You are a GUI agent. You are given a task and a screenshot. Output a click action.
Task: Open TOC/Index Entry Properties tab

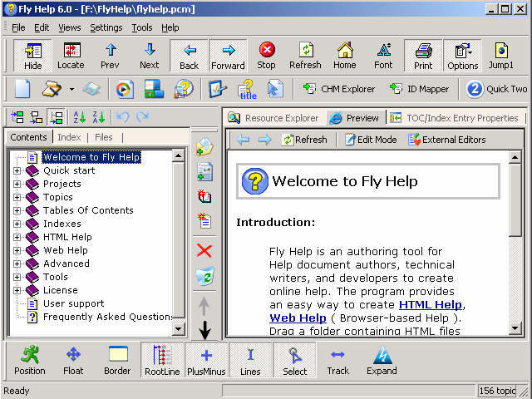coord(455,118)
